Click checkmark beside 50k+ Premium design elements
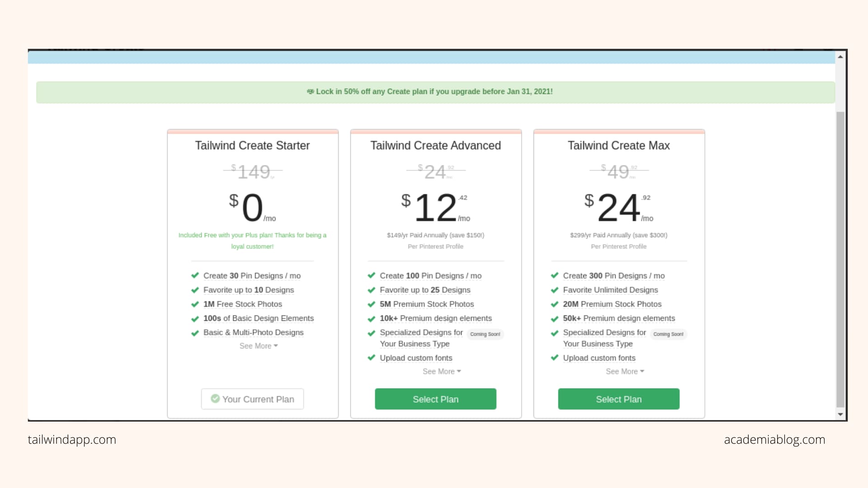 pyautogui.click(x=555, y=319)
